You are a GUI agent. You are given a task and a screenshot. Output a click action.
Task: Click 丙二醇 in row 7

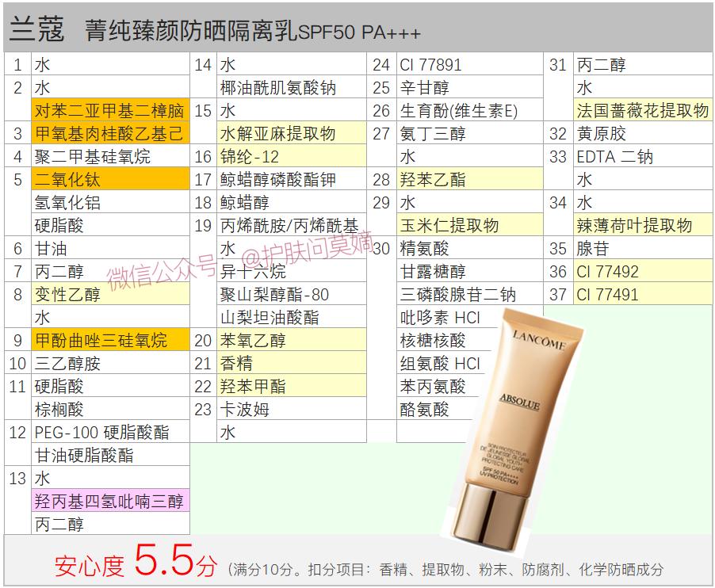coord(110,271)
